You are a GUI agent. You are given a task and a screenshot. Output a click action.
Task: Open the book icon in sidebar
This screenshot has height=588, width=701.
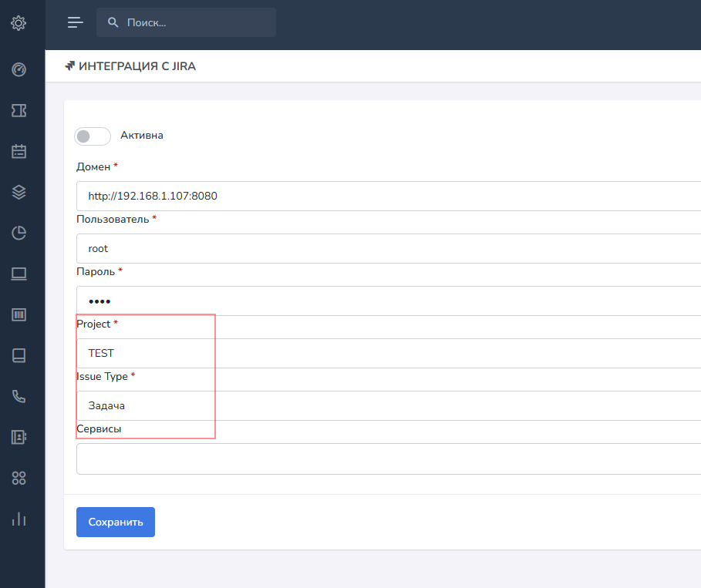[x=19, y=355]
